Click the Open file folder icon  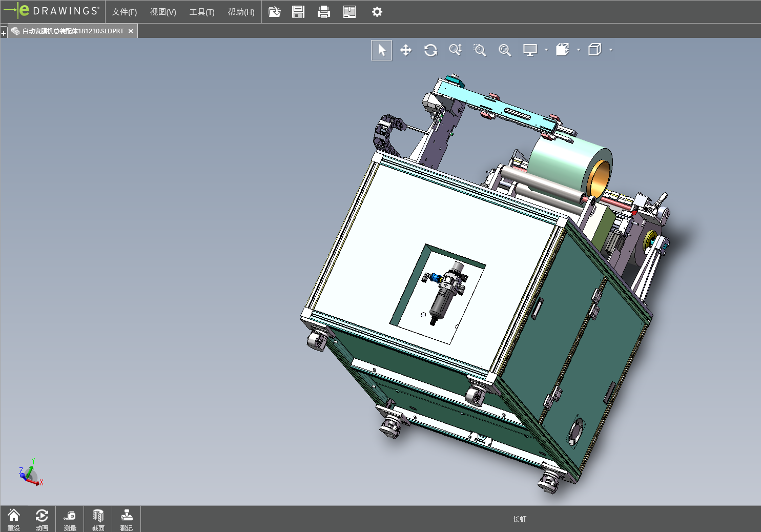pyautogui.click(x=275, y=12)
